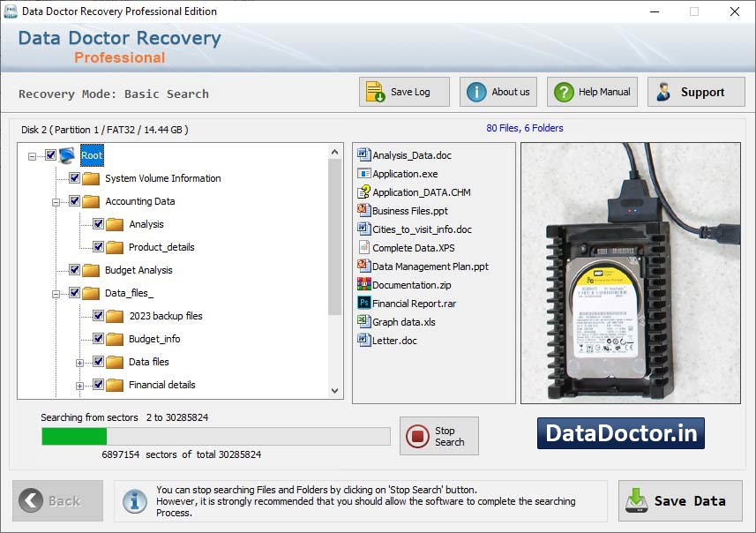Click the zip icon beside Documentation.zip
756x533 pixels.
[x=363, y=284]
